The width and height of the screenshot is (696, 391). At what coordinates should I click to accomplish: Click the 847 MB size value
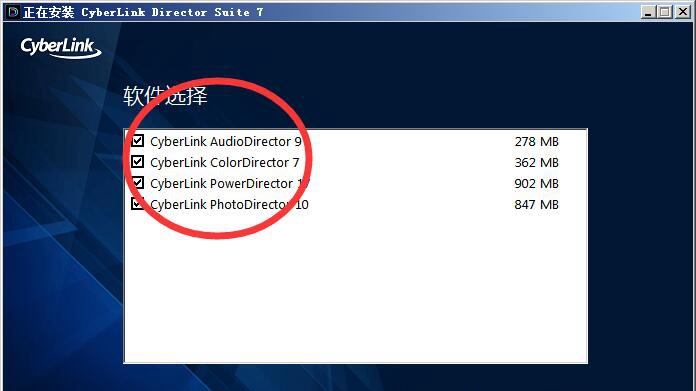point(536,205)
